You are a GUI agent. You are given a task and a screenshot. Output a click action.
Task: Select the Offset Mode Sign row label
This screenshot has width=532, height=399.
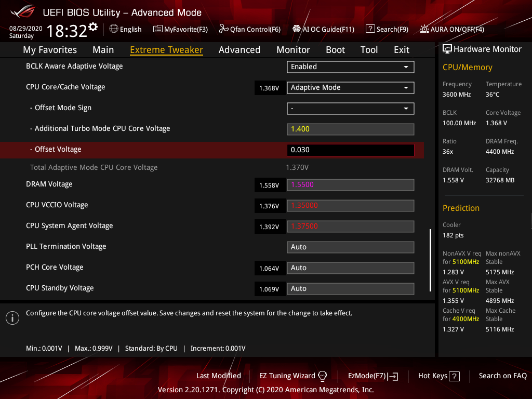(61, 108)
